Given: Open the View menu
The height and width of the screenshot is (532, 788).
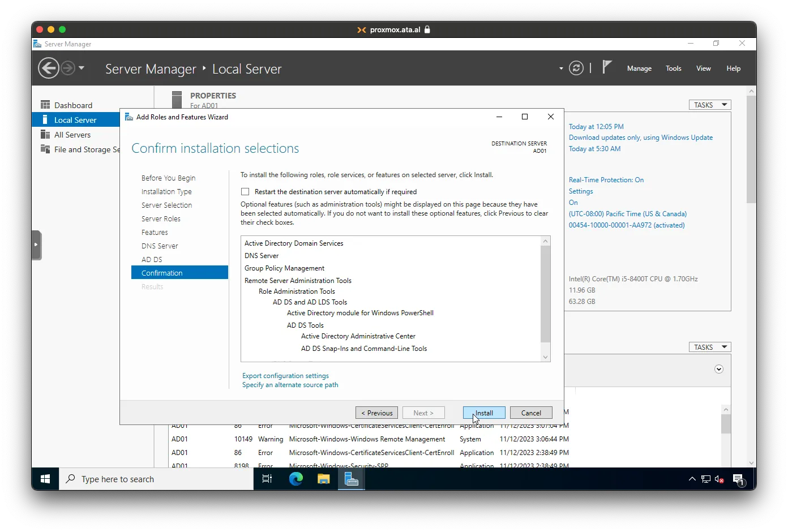Looking at the screenshot, I should (x=704, y=68).
